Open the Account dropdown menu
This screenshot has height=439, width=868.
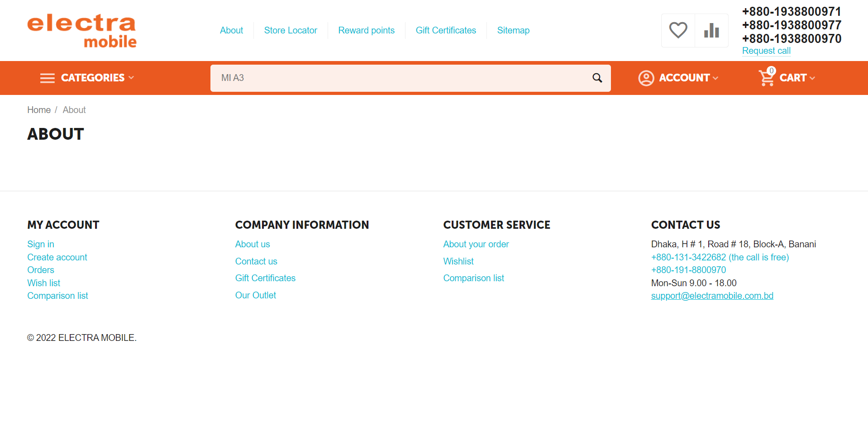(688, 78)
